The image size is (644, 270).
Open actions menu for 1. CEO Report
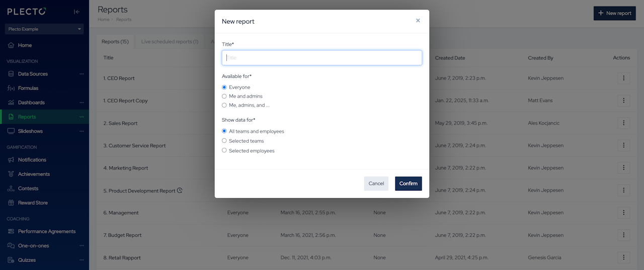tap(623, 78)
